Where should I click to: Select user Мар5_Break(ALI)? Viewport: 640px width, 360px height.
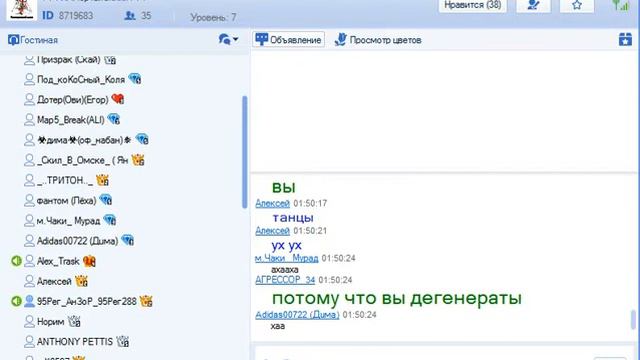tap(70, 120)
